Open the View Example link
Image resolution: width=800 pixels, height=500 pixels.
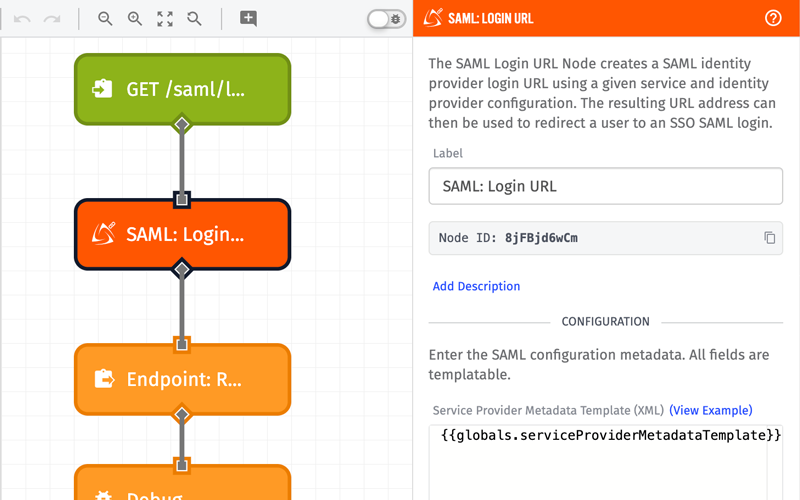pyautogui.click(x=711, y=410)
